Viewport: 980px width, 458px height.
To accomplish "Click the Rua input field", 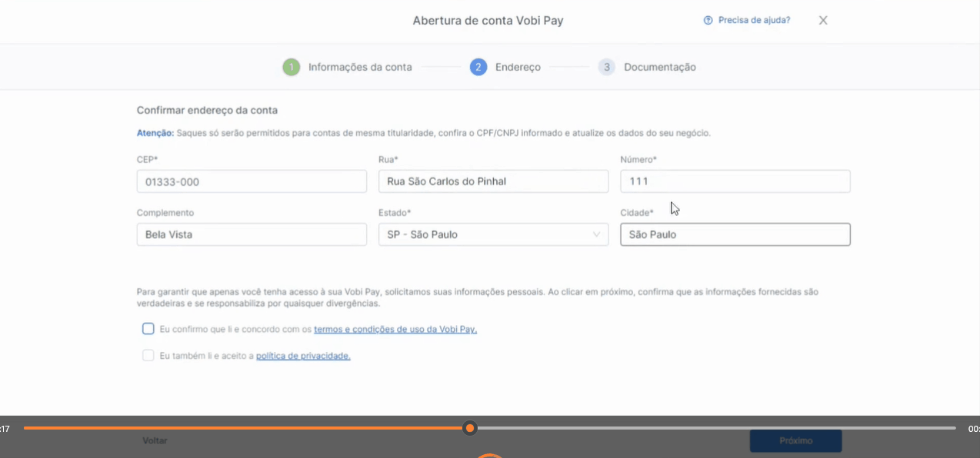I will point(493,181).
